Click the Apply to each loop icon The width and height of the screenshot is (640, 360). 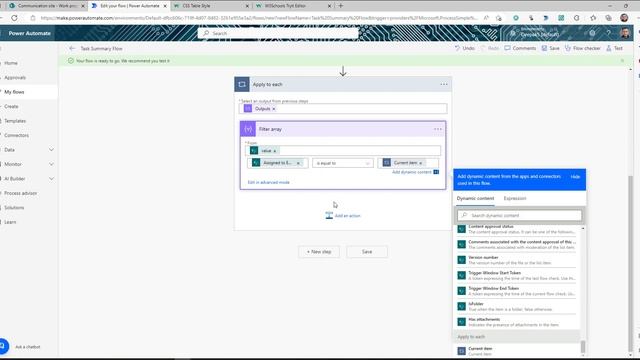pyautogui.click(x=242, y=84)
